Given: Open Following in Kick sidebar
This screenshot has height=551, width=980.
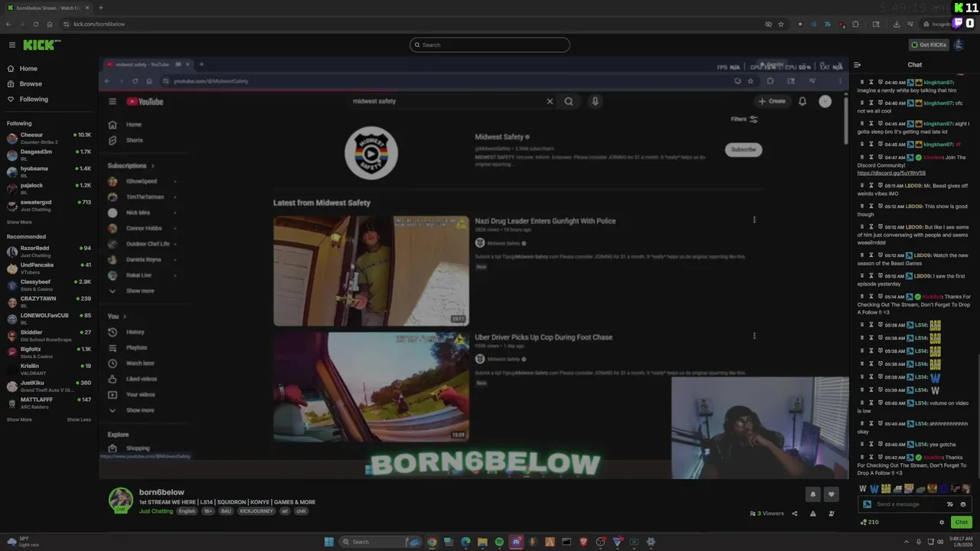Looking at the screenshot, I should (34, 99).
